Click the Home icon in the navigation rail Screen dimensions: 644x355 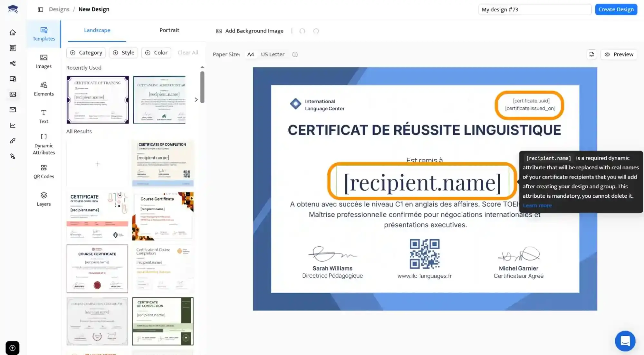click(13, 32)
